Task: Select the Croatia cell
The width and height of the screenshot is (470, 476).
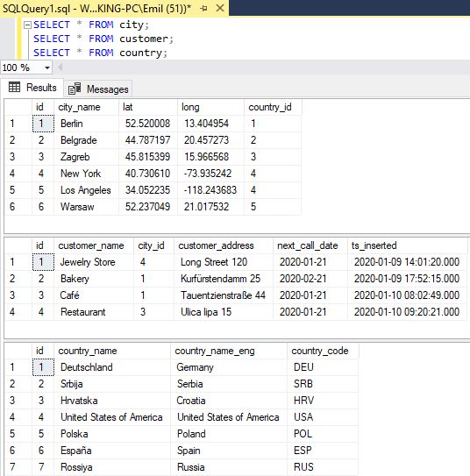Action: [229, 401]
